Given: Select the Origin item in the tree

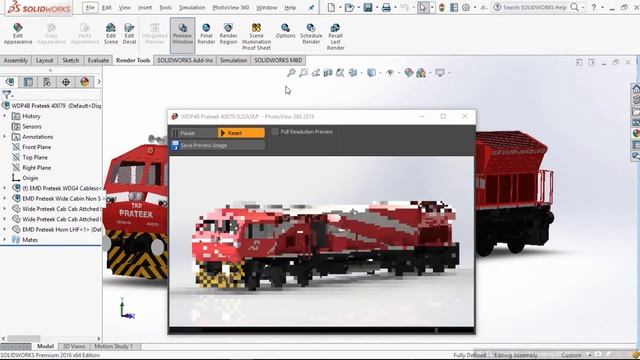Looking at the screenshot, I should tap(30, 178).
